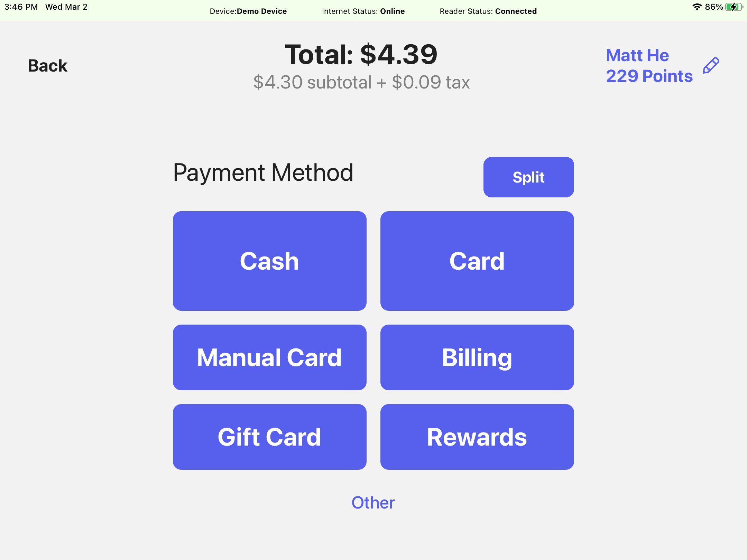Select Manual Card entry
The width and height of the screenshot is (747, 560).
click(269, 357)
